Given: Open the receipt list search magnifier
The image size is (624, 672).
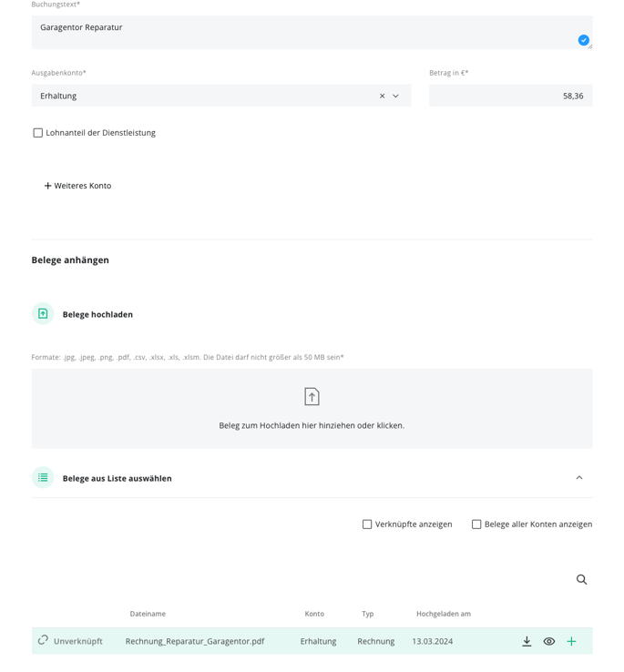Looking at the screenshot, I should [x=581, y=579].
